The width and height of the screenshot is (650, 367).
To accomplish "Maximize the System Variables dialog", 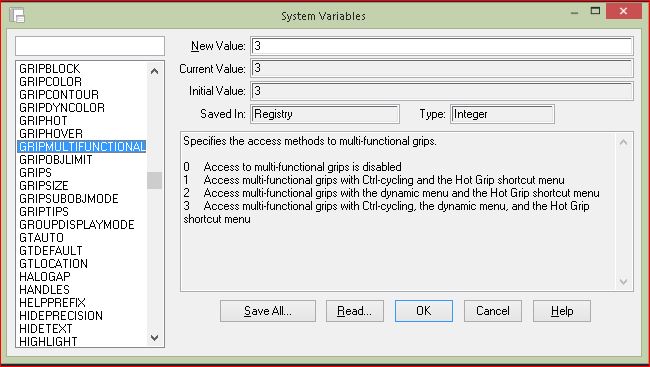I will point(595,11).
